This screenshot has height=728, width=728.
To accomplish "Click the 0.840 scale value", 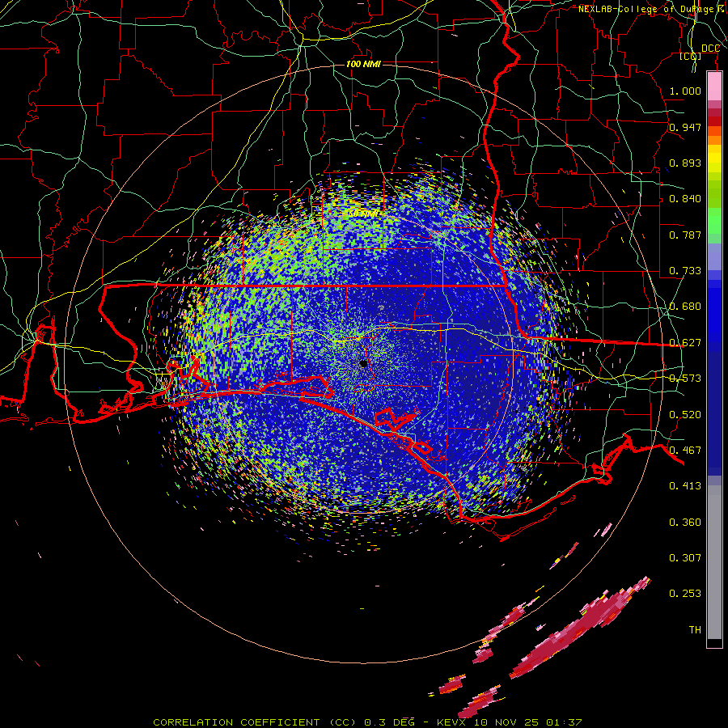I will click(x=685, y=199).
